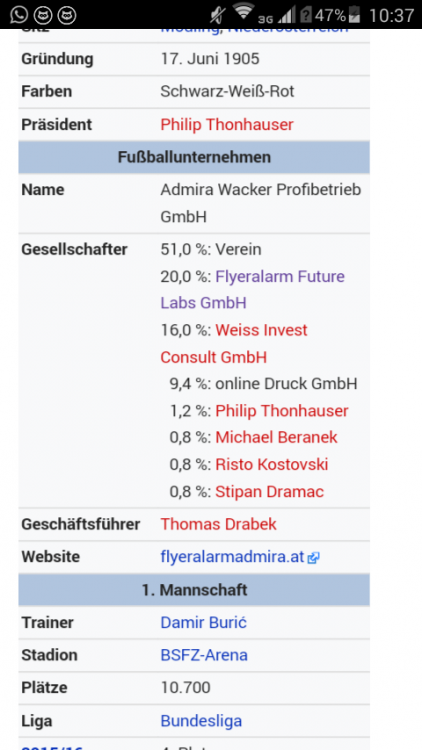This screenshot has width=422, height=750.
Task: Open the Thomas Drabek link
Action: 218,524
